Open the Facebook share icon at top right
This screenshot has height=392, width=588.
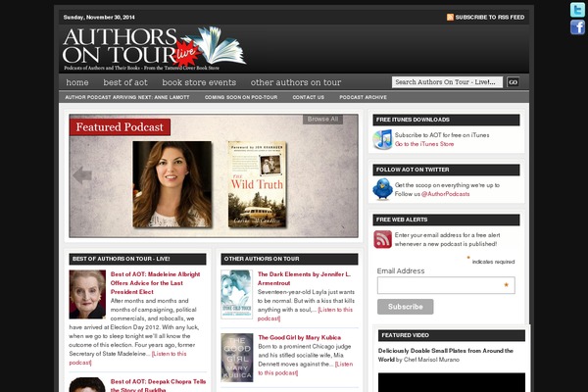point(577,27)
